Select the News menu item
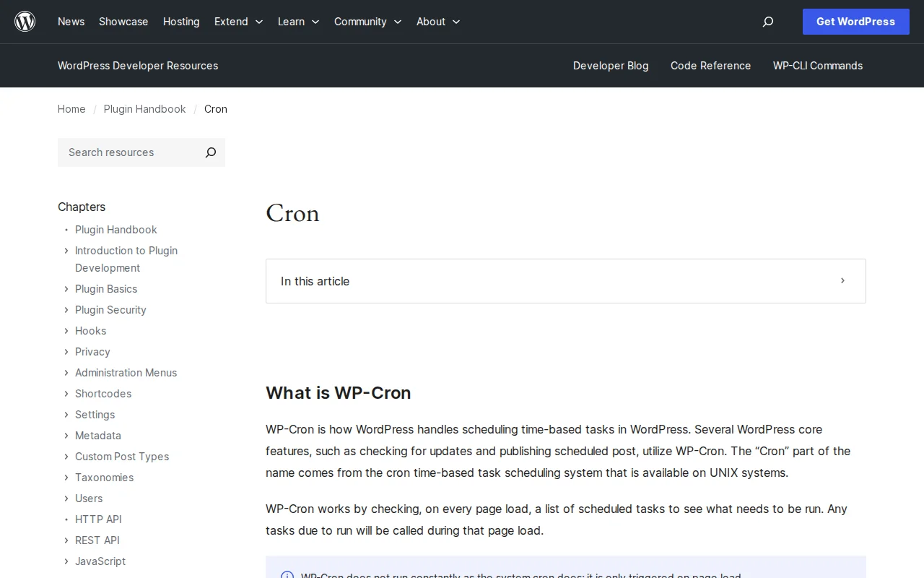The width and height of the screenshot is (924, 578). pos(71,22)
